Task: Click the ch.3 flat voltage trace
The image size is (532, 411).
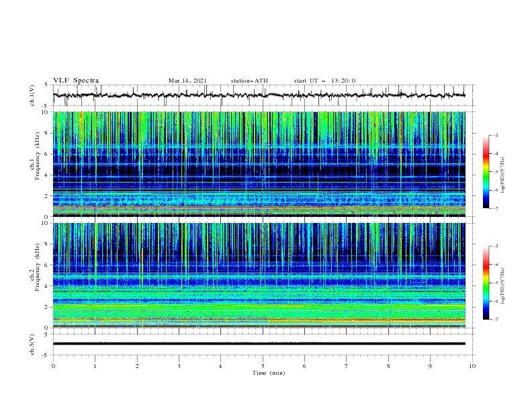Action: click(259, 344)
